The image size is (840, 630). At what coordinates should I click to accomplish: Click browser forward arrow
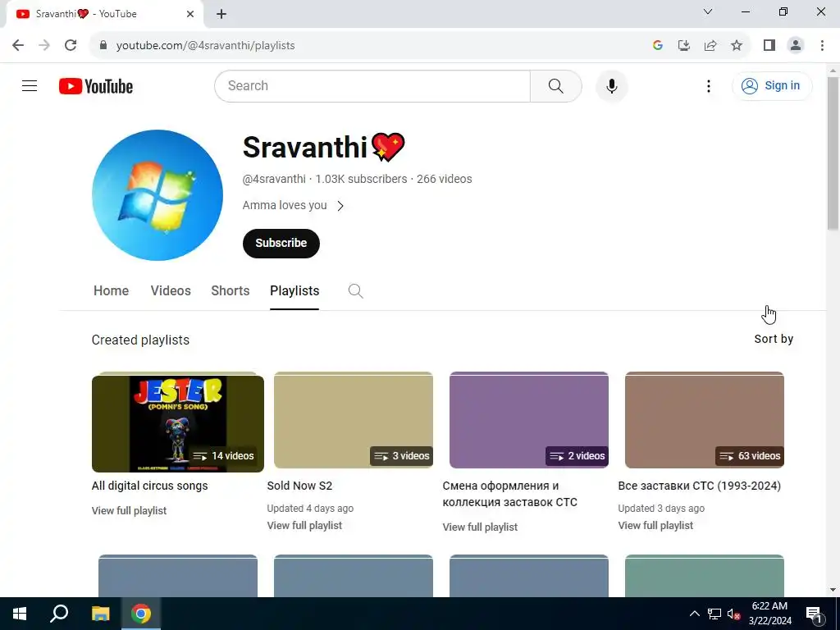(44, 45)
